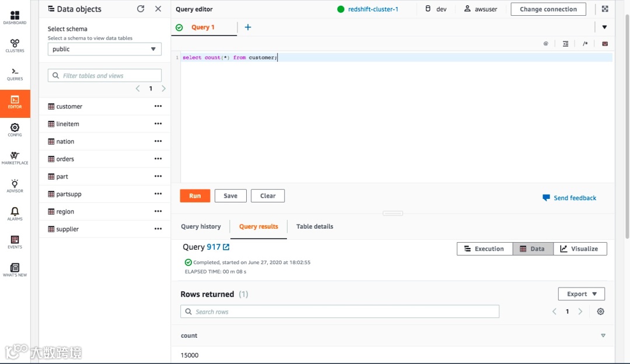Go to next page of tables list
The image size is (630, 364).
point(163,89)
